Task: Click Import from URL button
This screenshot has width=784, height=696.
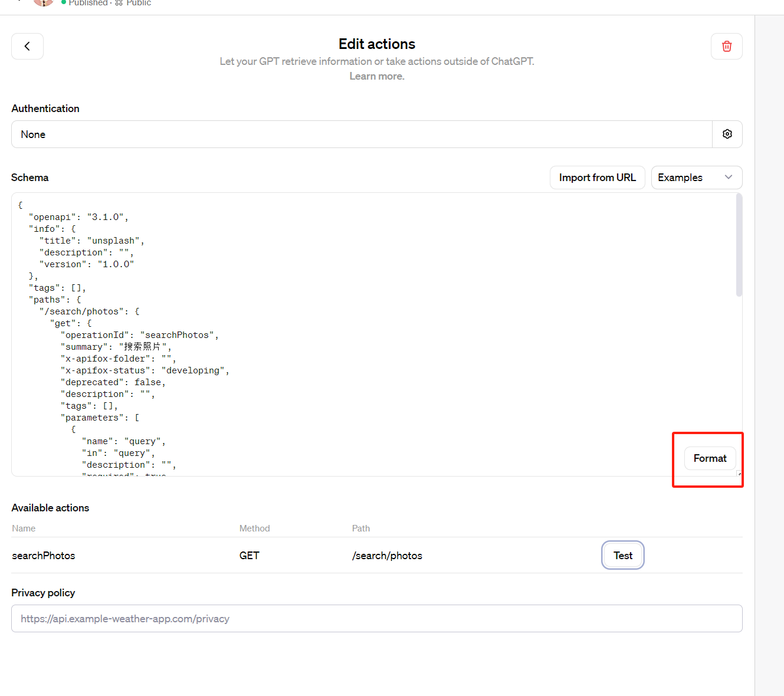Action: (x=597, y=178)
